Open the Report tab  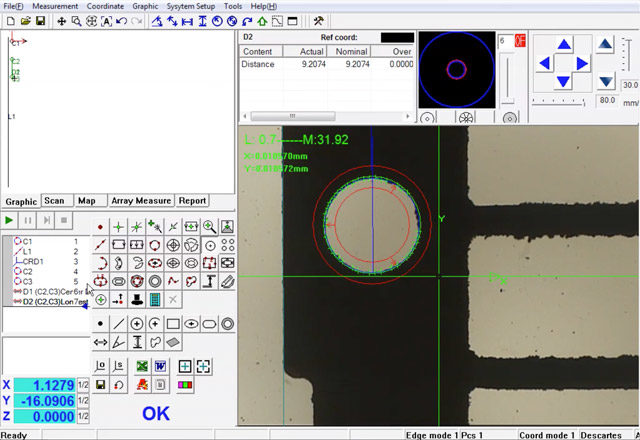[x=192, y=201]
